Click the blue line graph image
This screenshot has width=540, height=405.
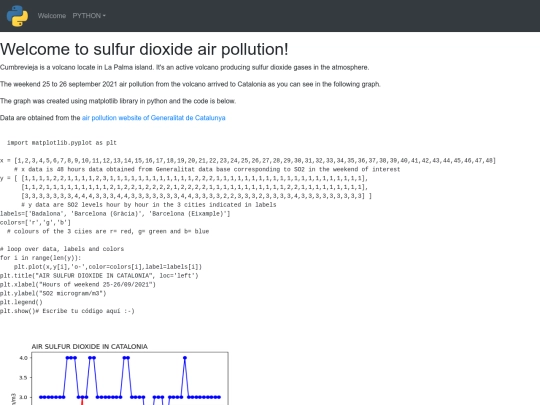[121, 373]
